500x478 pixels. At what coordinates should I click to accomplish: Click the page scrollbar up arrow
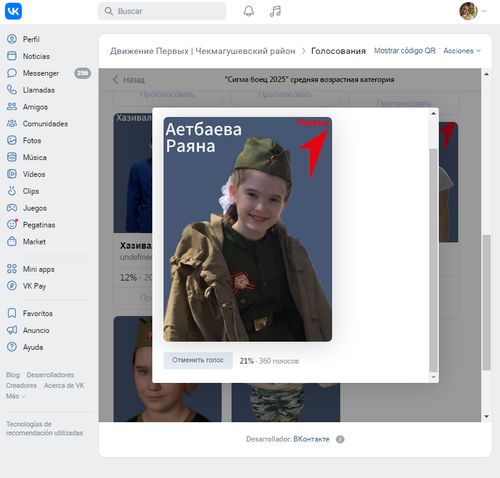(x=486, y=74)
